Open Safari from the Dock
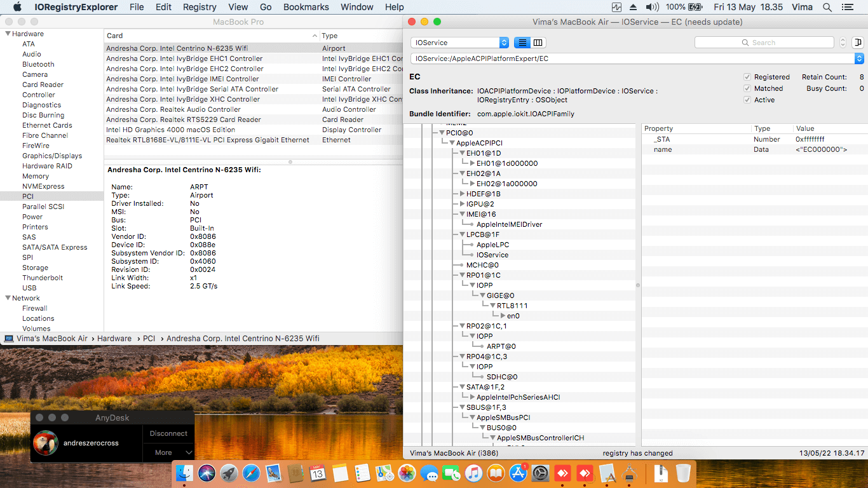Screen dimensions: 868x488 [x=252, y=473]
